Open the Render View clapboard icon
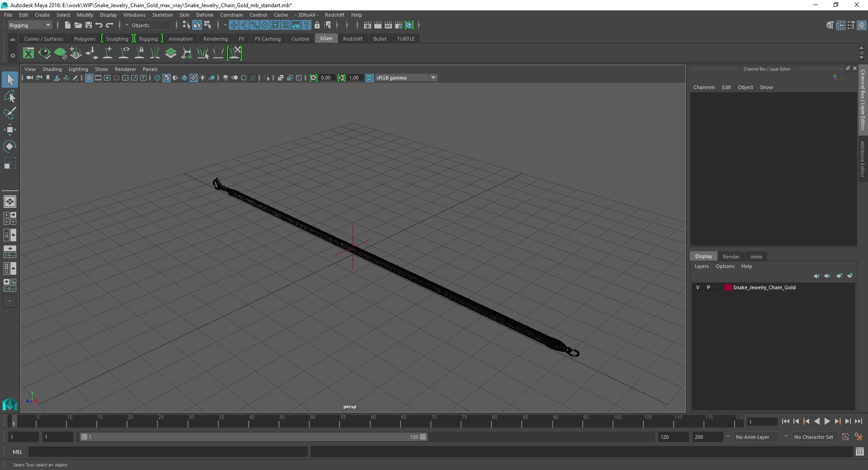This screenshot has width=868, height=470. coord(368,25)
